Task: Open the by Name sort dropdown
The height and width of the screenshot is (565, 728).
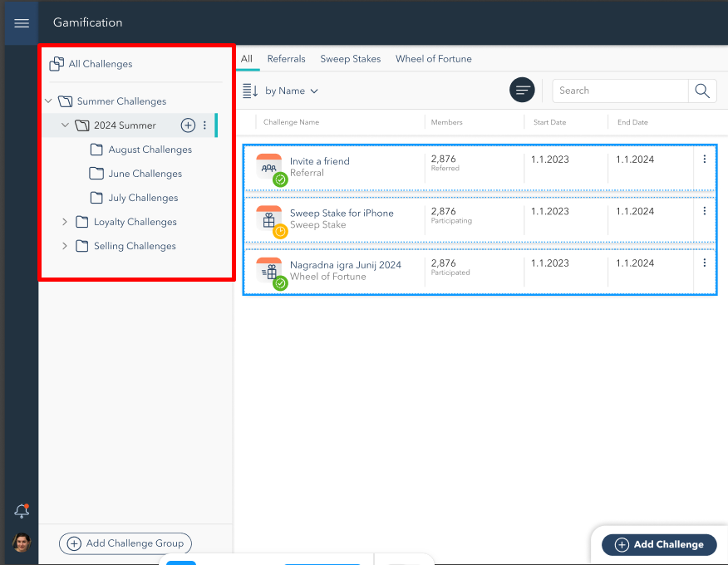Action: coord(291,91)
